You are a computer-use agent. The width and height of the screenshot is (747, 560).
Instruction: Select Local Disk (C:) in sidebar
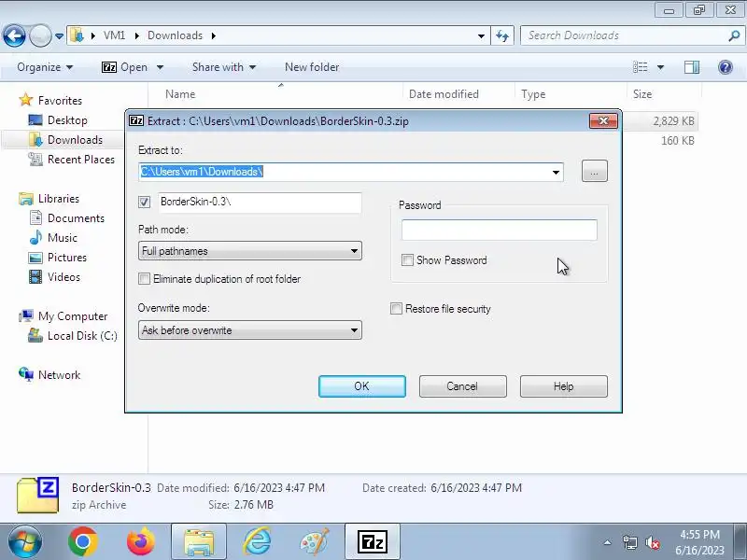(x=82, y=336)
